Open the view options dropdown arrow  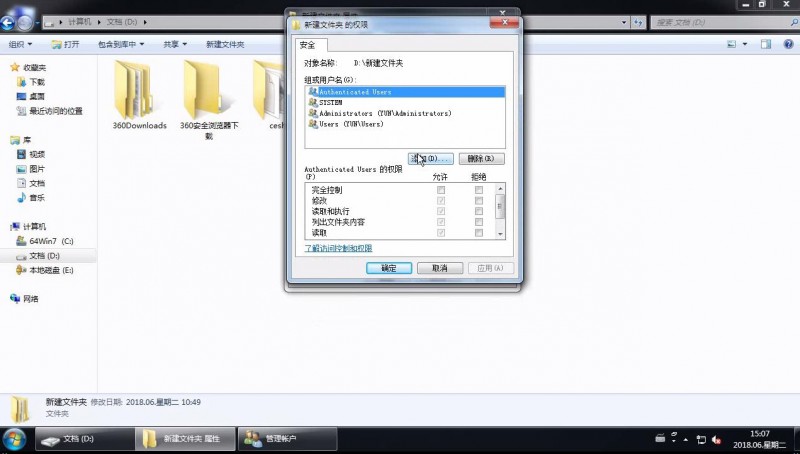pos(745,44)
